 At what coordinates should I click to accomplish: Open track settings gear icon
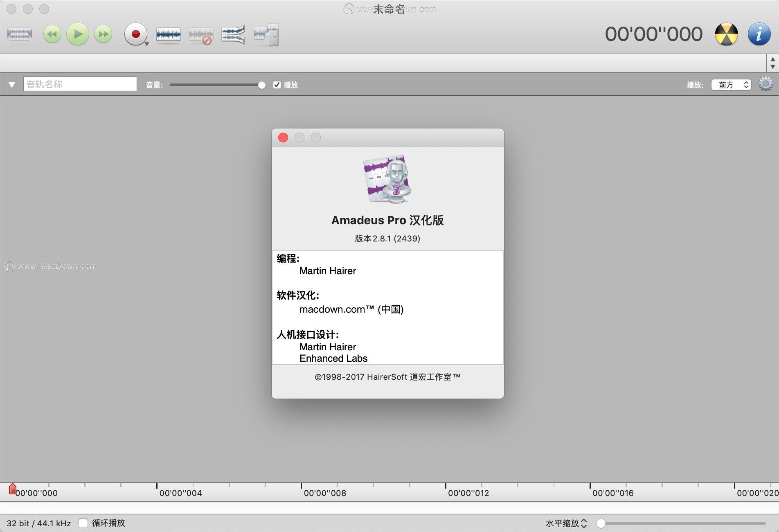click(x=766, y=84)
